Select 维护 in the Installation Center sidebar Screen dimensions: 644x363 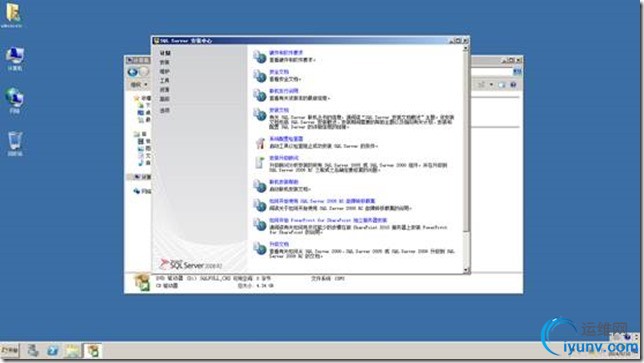[164, 71]
